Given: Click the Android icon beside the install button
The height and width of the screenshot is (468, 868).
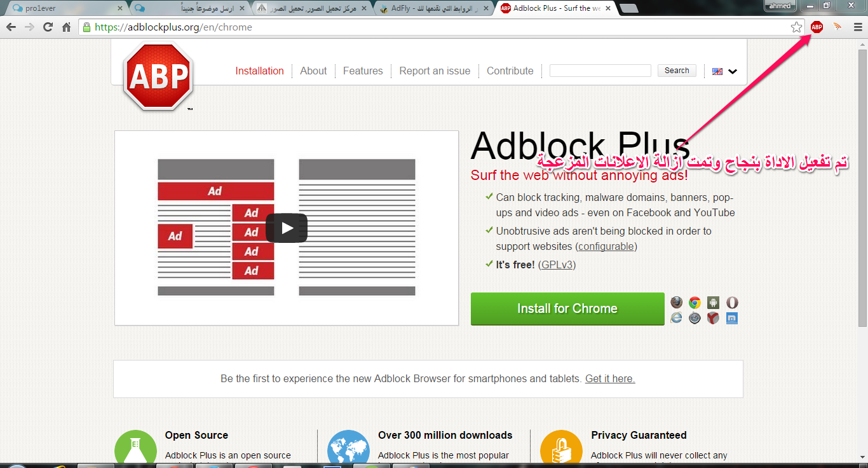Looking at the screenshot, I should coord(713,303).
